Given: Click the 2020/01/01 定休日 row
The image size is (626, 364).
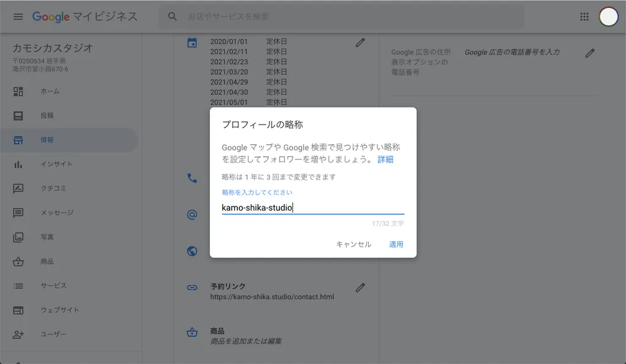Looking at the screenshot, I should click(248, 42).
